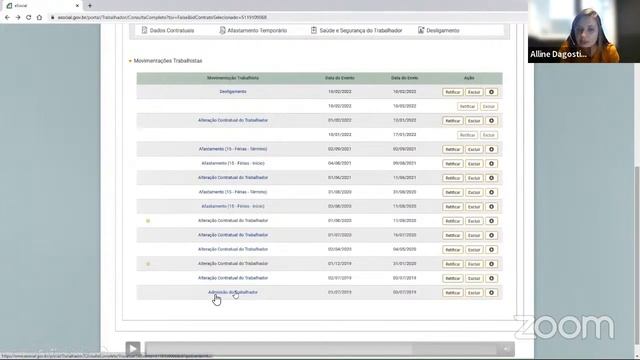Expand plus icon of Férias Término 2021 row
The height and width of the screenshot is (360, 640).
[491, 149]
